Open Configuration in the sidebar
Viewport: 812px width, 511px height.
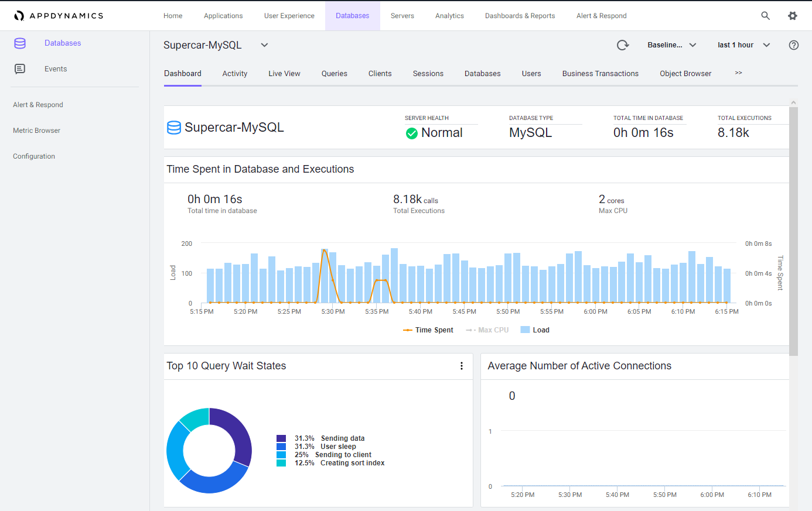pyautogui.click(x=34, y=156)
